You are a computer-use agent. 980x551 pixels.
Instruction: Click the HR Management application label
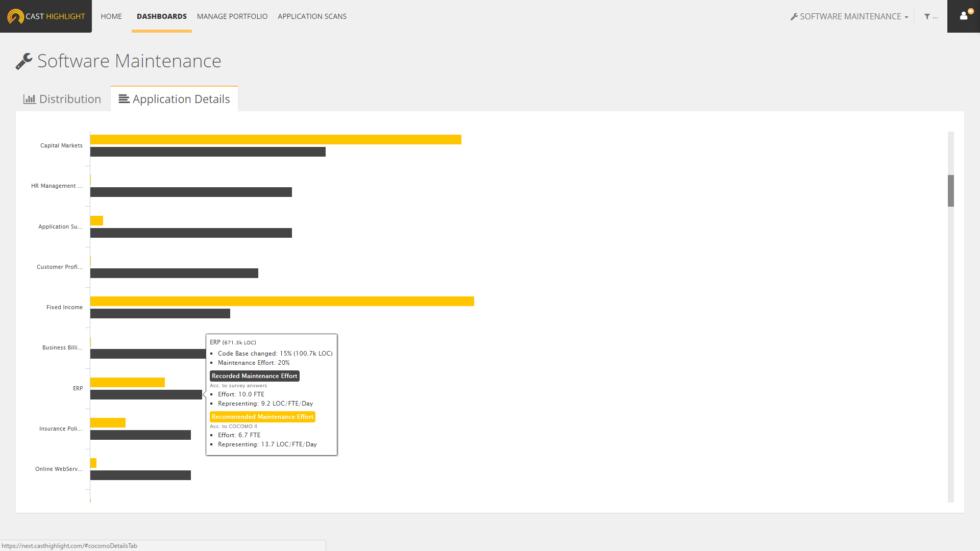57,186
